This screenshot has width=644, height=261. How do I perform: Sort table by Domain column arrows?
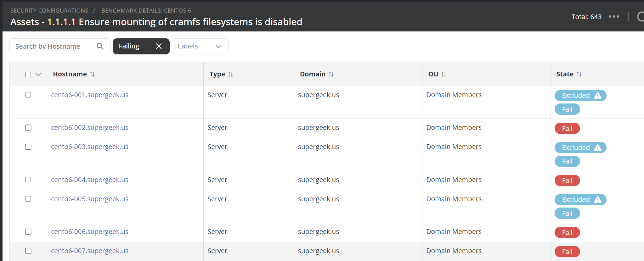331,74
